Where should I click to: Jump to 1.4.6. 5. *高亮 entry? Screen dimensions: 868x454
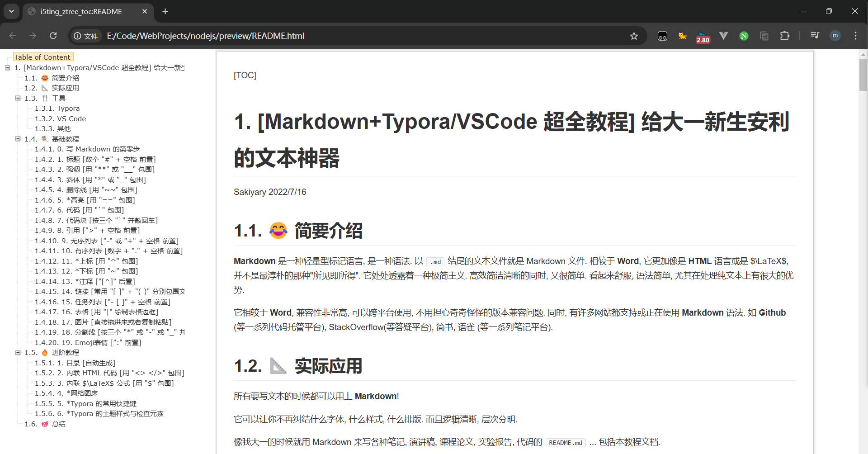[x=85, y=200]
